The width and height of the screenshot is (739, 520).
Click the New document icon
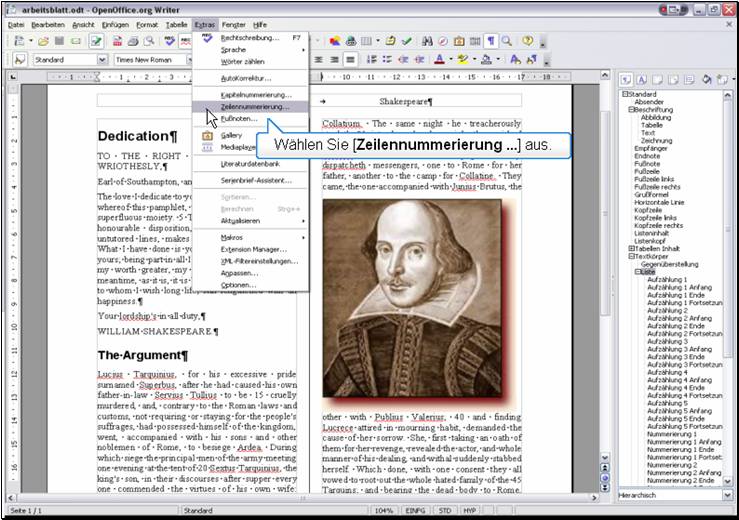21,41
